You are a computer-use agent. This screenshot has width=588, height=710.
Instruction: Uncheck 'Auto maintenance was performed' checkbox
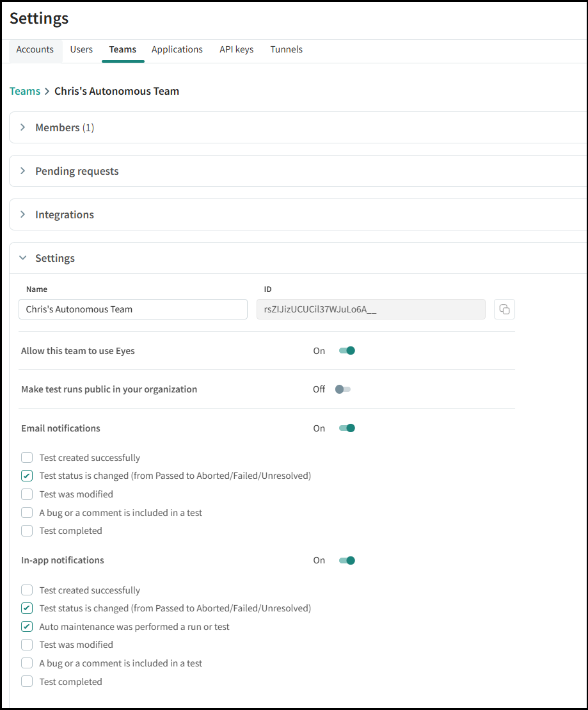click(x=27, y=627)
